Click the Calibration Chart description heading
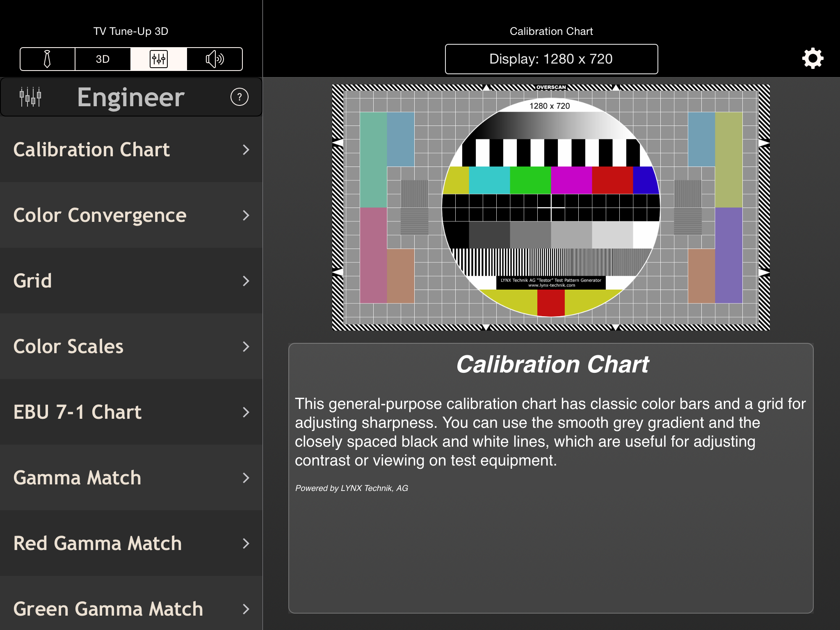The height and width of the screenshot is (630, 840). pyautogui.click(x=552, y=364)
